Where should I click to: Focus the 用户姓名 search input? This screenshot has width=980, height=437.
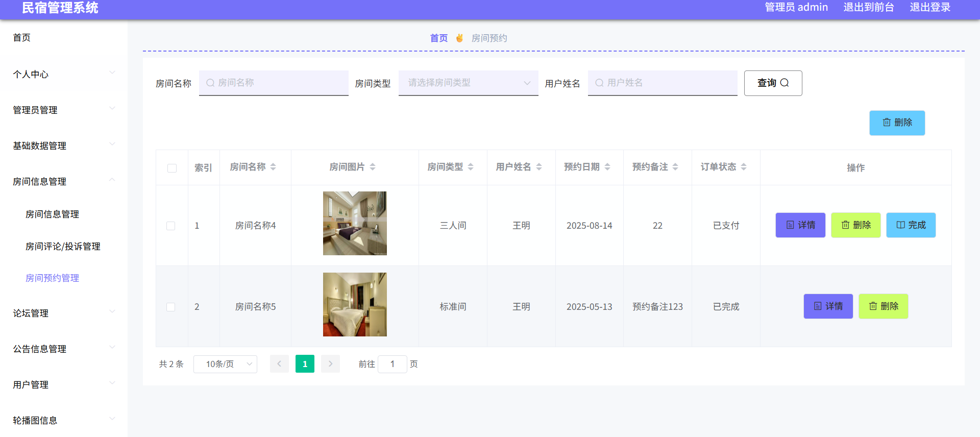point(663,83)
